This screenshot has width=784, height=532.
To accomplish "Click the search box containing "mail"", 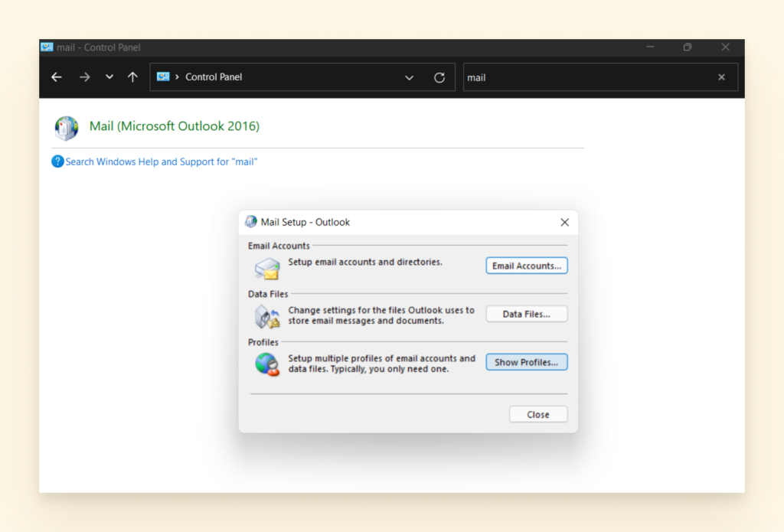I will point(600,77).
